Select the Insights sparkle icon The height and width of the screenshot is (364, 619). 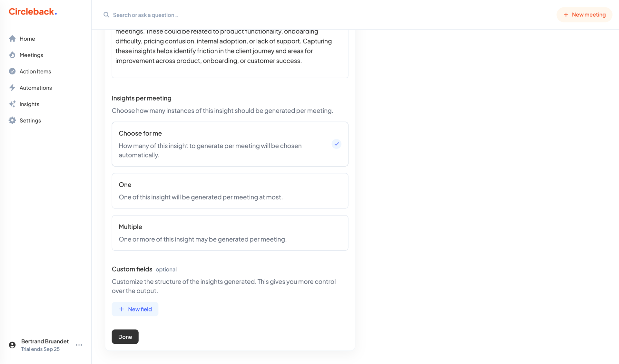click(x=12, y=104)
